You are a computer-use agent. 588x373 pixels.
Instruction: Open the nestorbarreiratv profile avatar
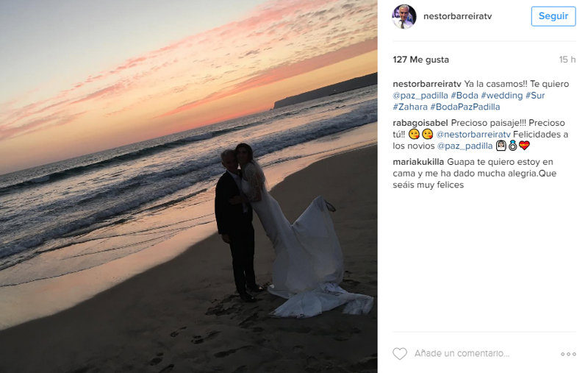click(x=404, y=16)
